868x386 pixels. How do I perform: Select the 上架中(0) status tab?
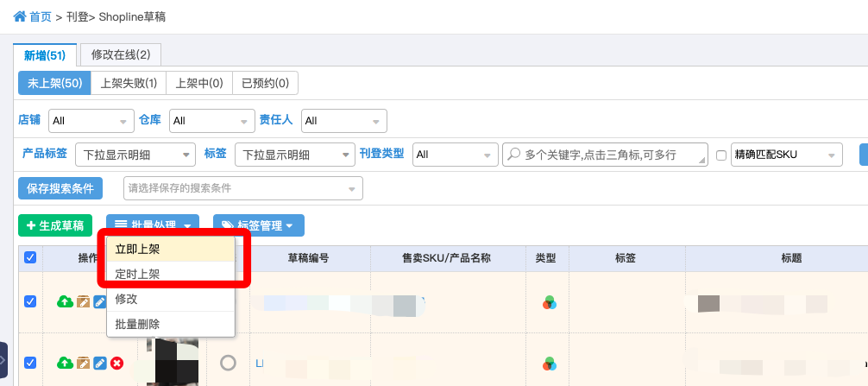click(199, 83)
